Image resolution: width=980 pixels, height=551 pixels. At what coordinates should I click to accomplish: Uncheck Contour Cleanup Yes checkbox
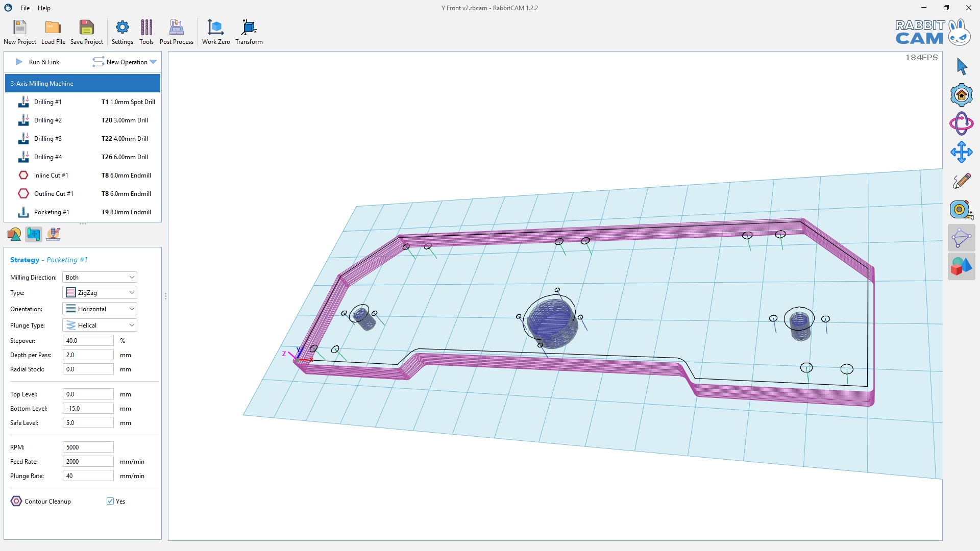tap(110, 501)
